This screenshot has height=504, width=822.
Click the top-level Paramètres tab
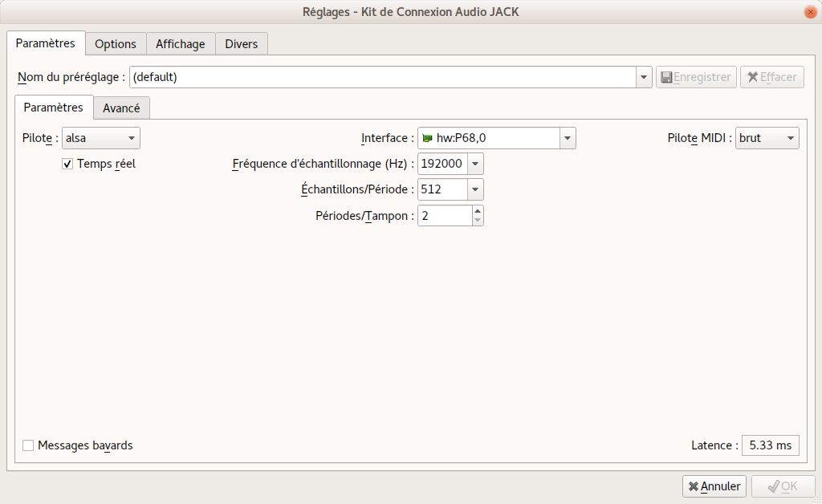click(46, 43)
